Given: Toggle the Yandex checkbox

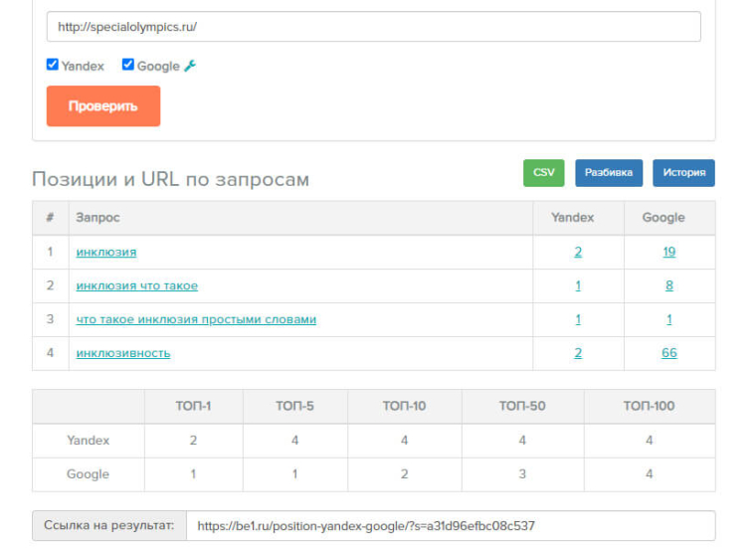Looking at the screenshot, I should click(53, 65).
